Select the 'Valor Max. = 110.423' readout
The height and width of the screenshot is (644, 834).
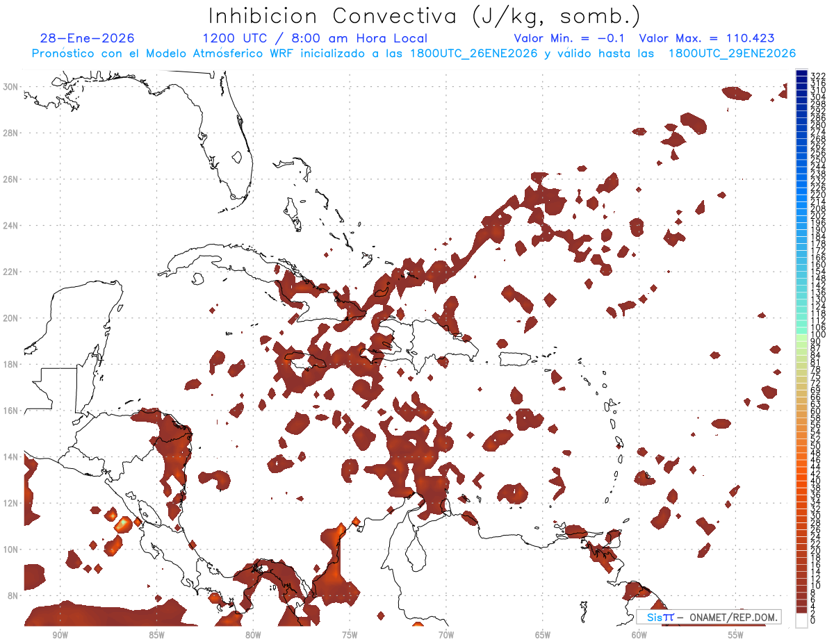707,38
